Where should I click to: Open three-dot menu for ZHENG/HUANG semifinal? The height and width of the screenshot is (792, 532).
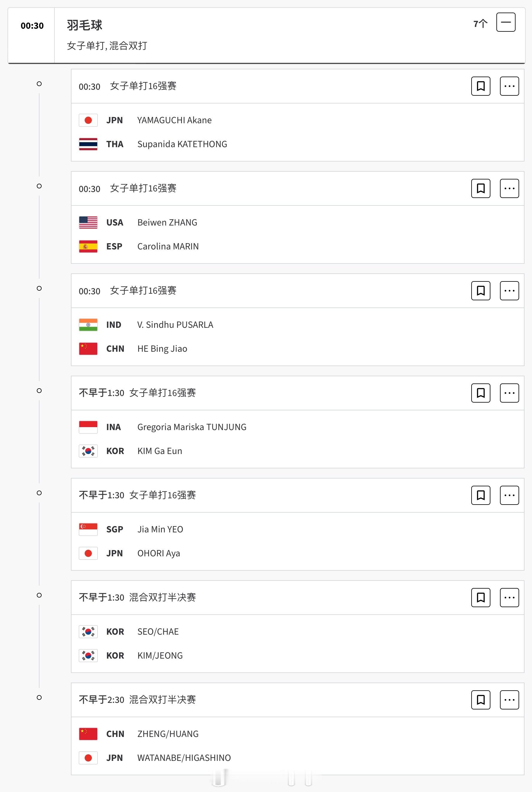pos(509,700)
